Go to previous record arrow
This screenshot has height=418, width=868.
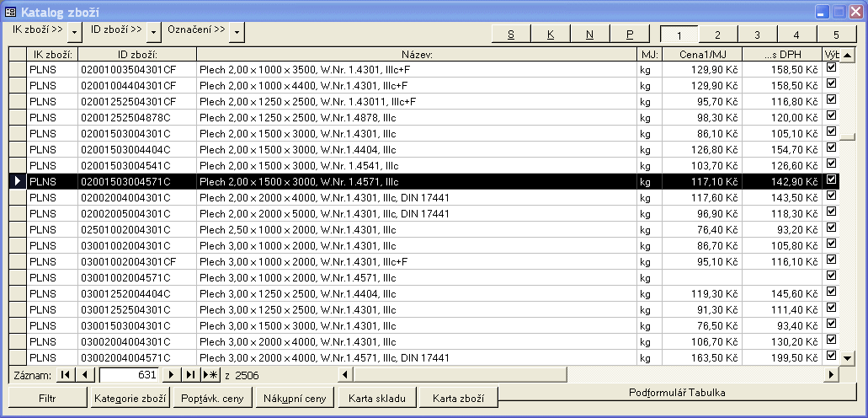[x=84, y=374]
